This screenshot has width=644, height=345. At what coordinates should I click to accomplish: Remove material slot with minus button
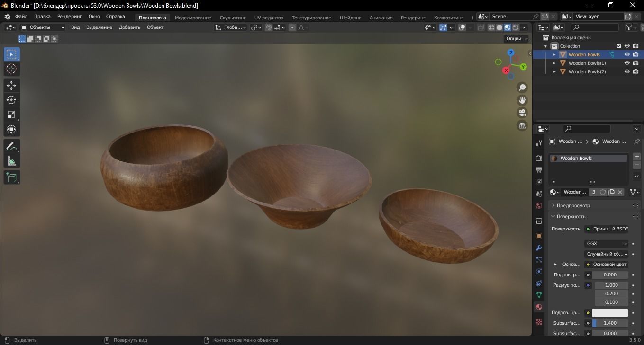(637, 165)
